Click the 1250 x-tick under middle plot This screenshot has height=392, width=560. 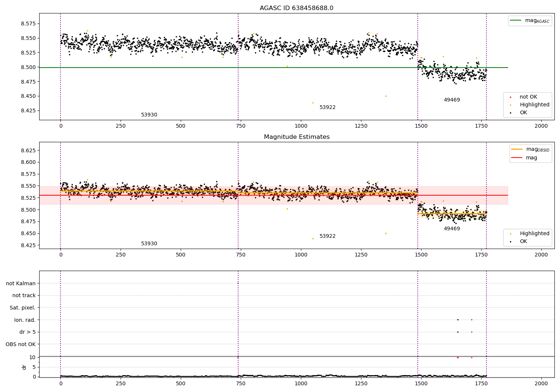click(x=361, y=255)
